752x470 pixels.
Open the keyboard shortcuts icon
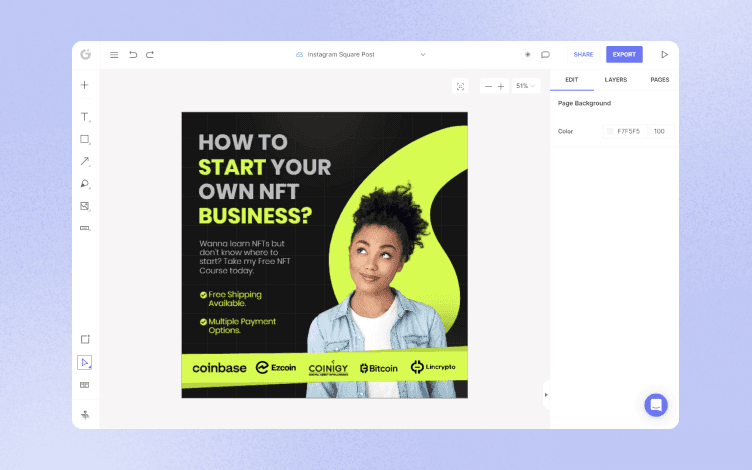pyautogui.click(x=84, y=385)
